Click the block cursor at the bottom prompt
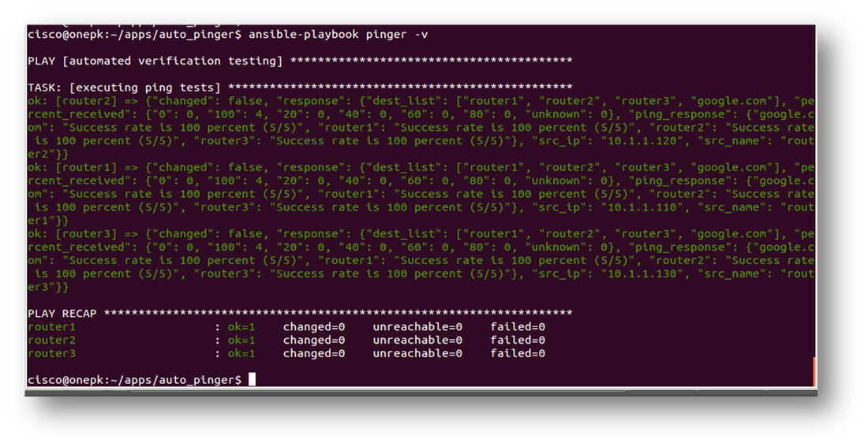 pos(252,380)
